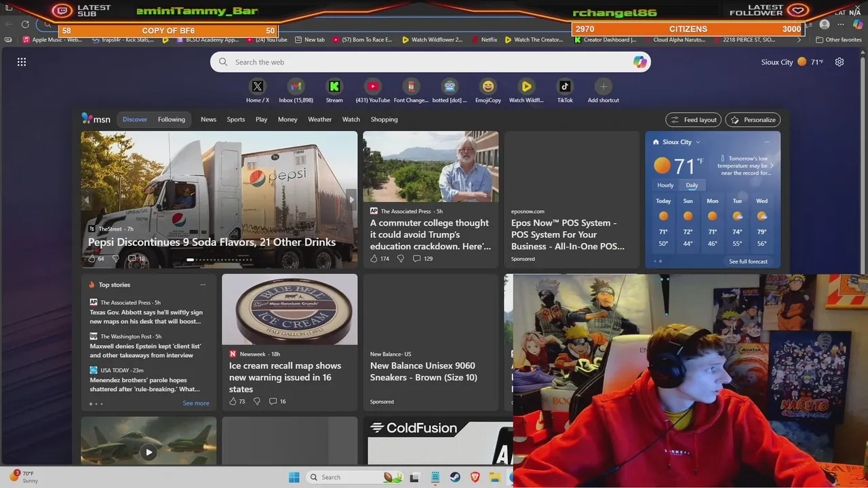Image resolution: width=868 pixels, height=488 pixels.
Task: Open Windows Start menu
Action: click(x=294, y=477)
